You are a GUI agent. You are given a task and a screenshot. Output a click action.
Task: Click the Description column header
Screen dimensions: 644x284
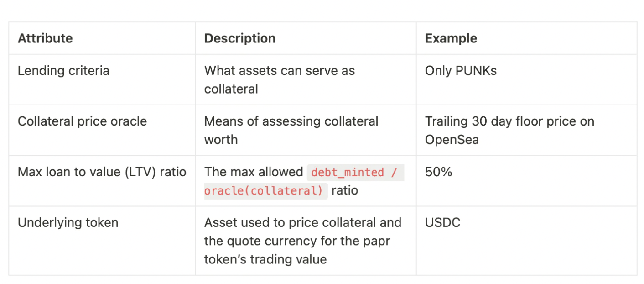point(239,38)
